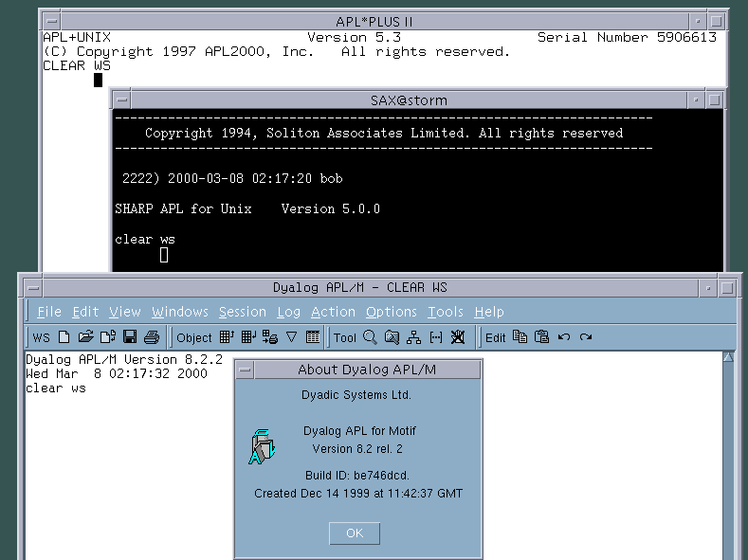The height and width of the screenshot is (560, 748).
Task: Save workspace using the floppy disk icon
Action: pyautogui.click(x=130, y=337)
